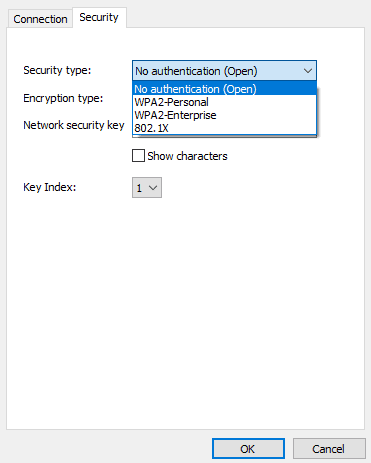Select WPA2-Personal from the list
Image resolution: width=371 pixels, height=463 pixels.
pos(224,102)
